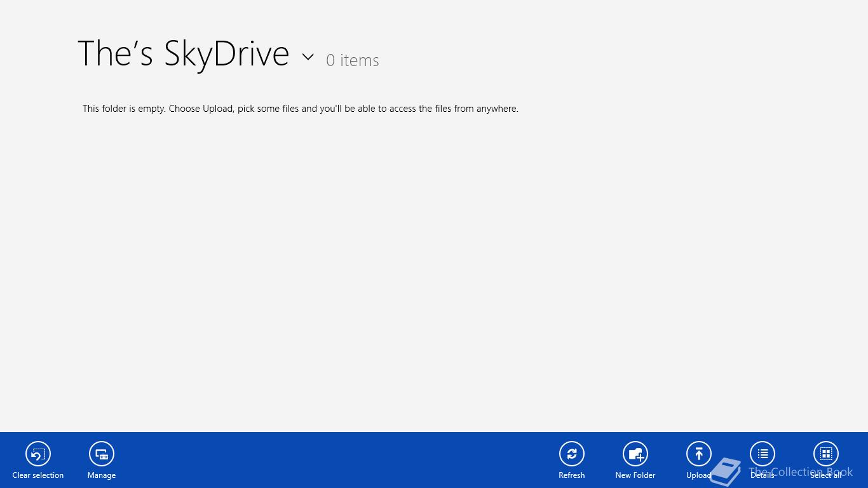The height and width of the screenshot is (488, 868).
Task: Refresh the SkyDrive folder
Action: [572, 454]
